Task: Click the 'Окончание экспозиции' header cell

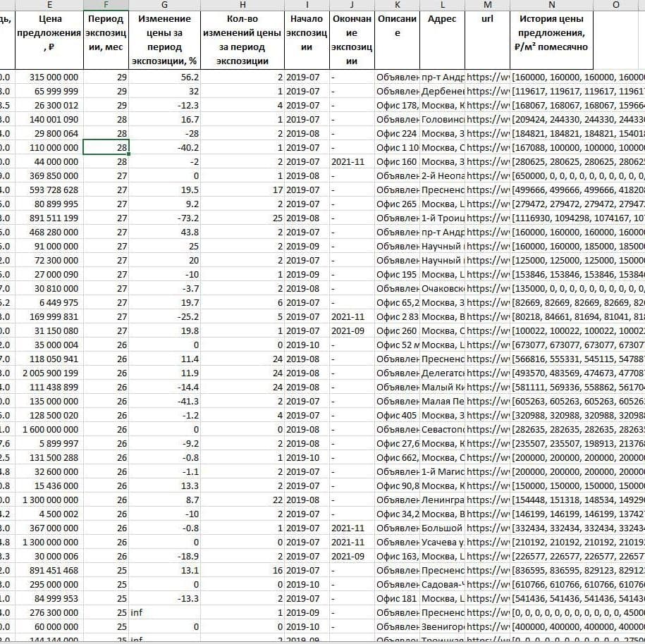Action: tap(352, 40)
